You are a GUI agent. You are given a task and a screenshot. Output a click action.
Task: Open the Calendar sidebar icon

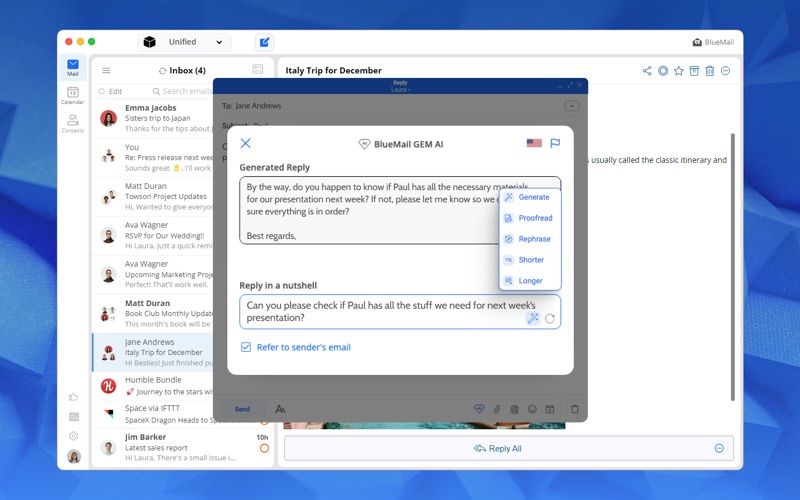[72, 95]
